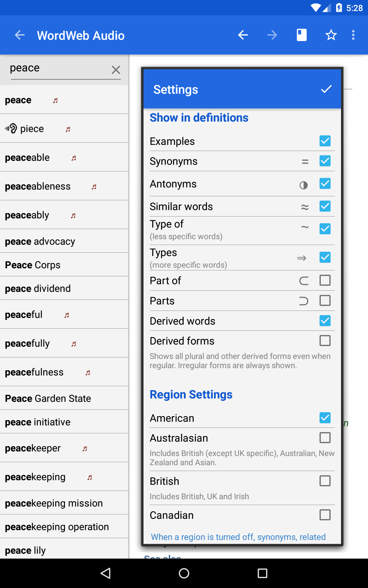Play audio note next to peaceable
Viewport: 368px width, 588px height.
[x=74, y=158]
